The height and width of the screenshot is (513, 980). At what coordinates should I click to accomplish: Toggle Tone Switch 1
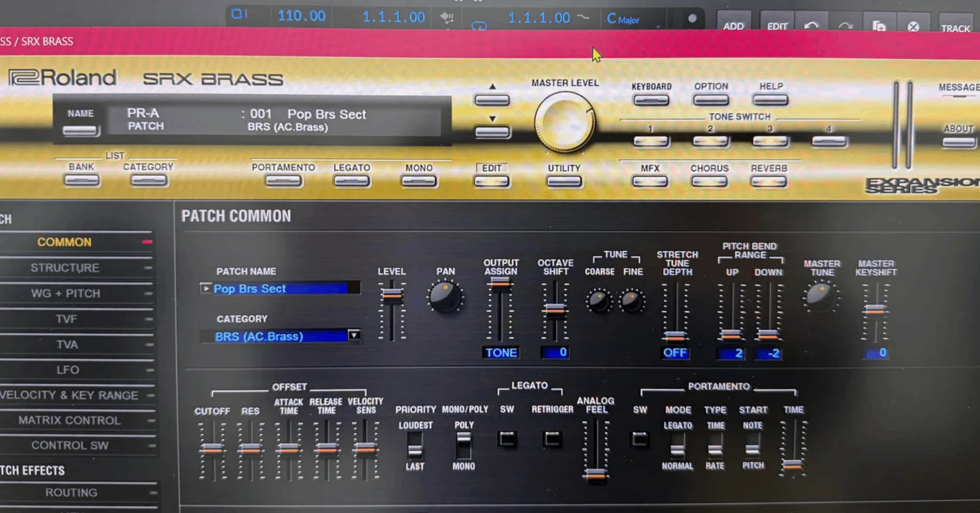coord(651,142)
